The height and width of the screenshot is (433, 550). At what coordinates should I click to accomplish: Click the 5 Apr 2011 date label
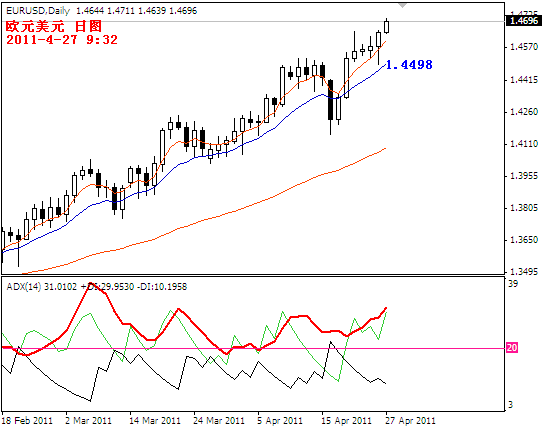(x=280, y=420)
